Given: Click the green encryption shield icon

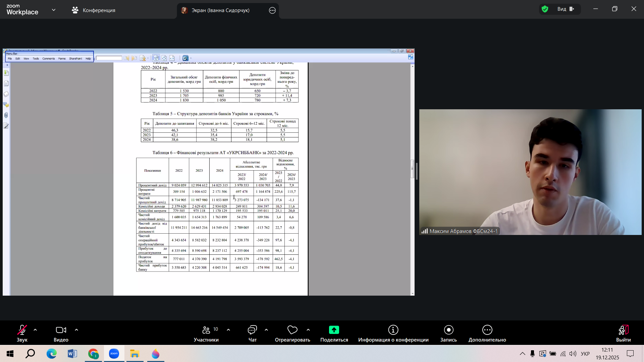Looking at the screenshot, I should click(x=545, y=9).
